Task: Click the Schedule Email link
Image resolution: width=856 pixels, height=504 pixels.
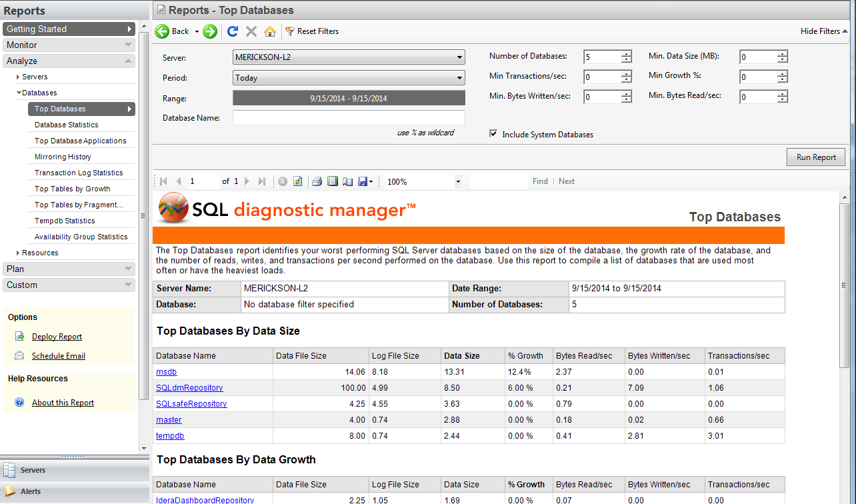Action: tap(59, 356)
